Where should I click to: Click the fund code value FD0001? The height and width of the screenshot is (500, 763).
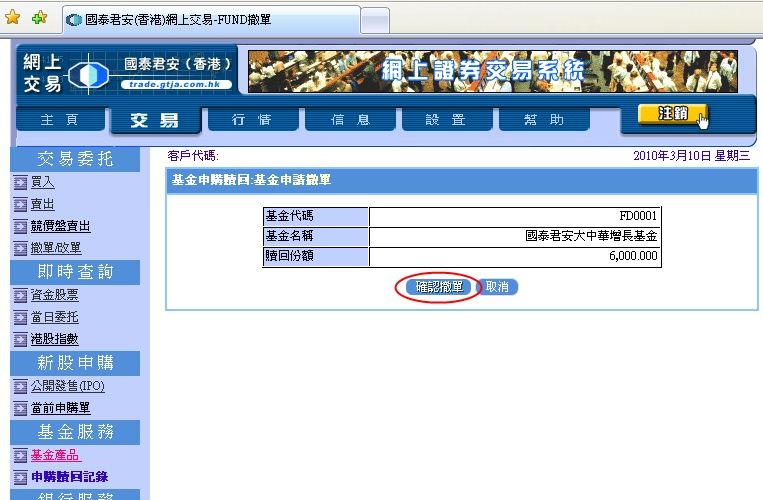coord(638,216)
